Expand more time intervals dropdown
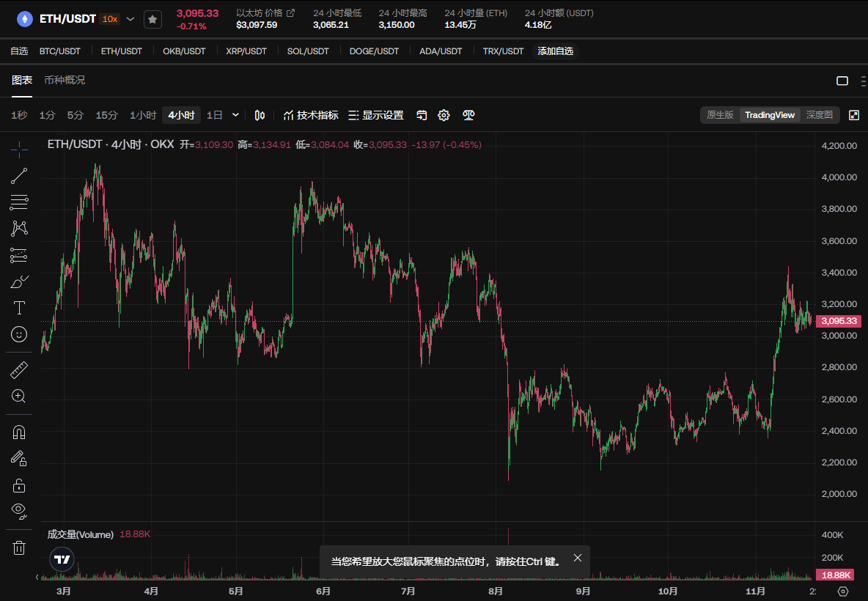Viewport: 868px width, 601px height. [x=235, y=115]
